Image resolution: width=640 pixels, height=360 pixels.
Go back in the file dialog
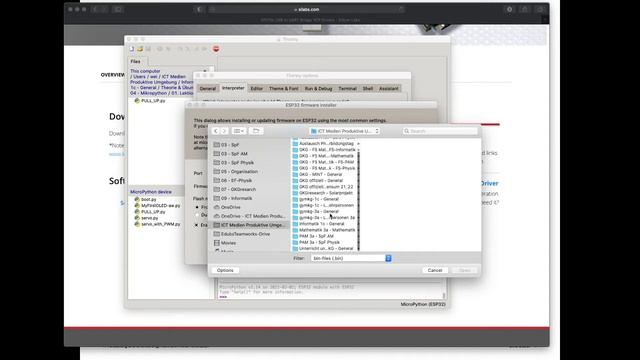[x=216, y=131]
